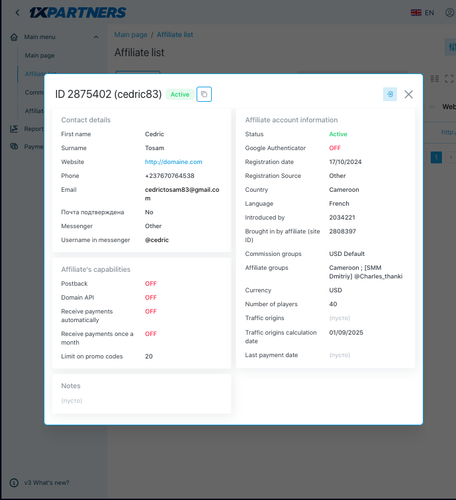Select surname value Tosam
The image size is (456, 500).
coord(154,148)
